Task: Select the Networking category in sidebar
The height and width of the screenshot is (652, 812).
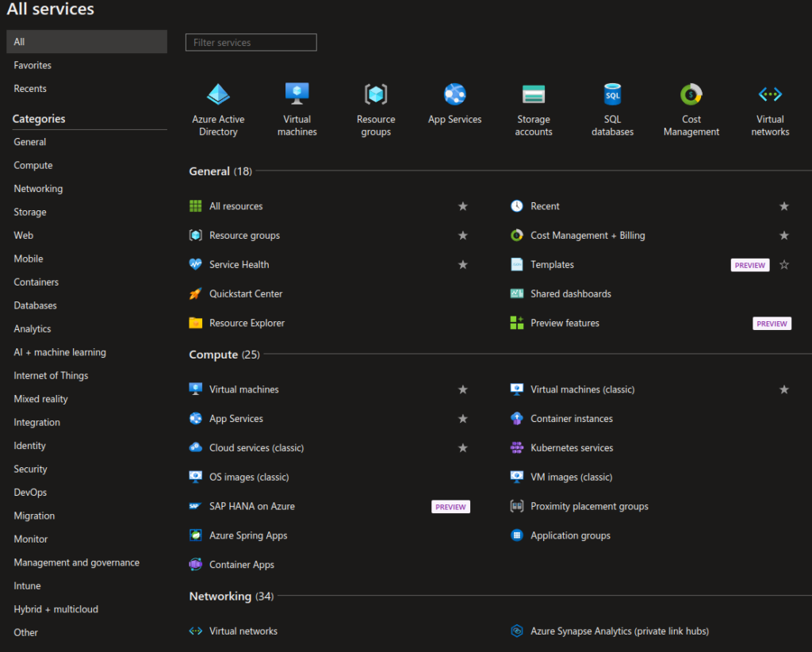Action: 38,189
